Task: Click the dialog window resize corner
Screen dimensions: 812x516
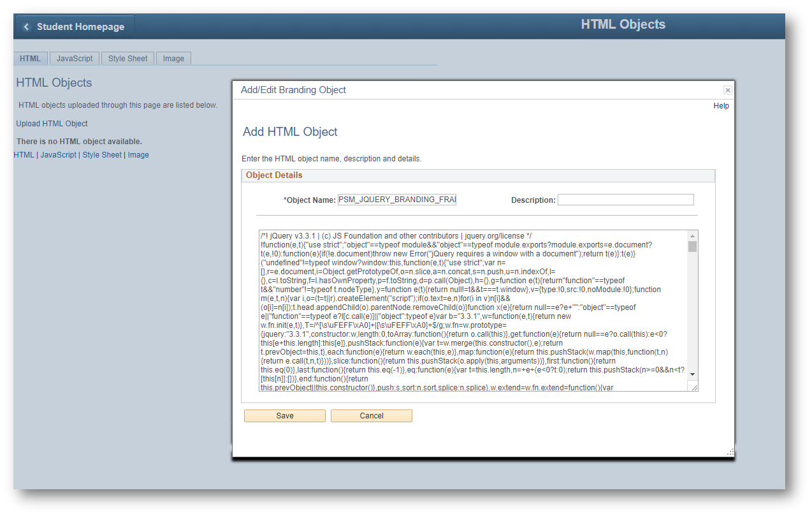Action: [730, 452]
